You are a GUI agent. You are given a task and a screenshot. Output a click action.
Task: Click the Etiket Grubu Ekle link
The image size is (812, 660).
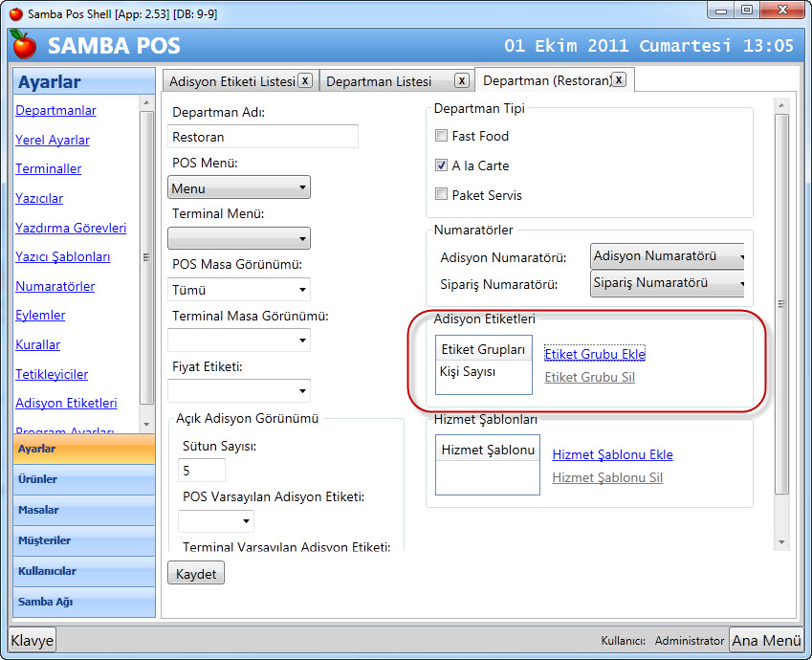coord(595,354)
